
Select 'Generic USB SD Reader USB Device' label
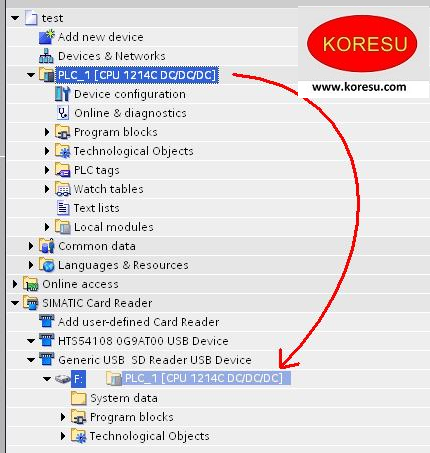pos(155,360)
